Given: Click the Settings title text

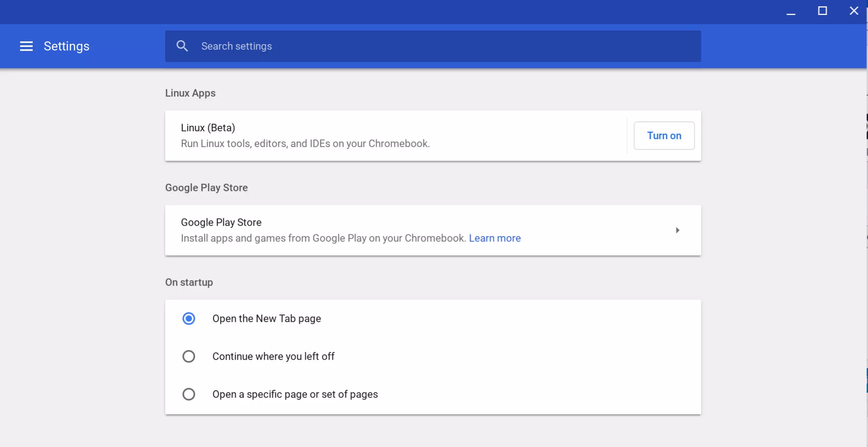Looking at the screenshot, I should (x=66, y=46).
